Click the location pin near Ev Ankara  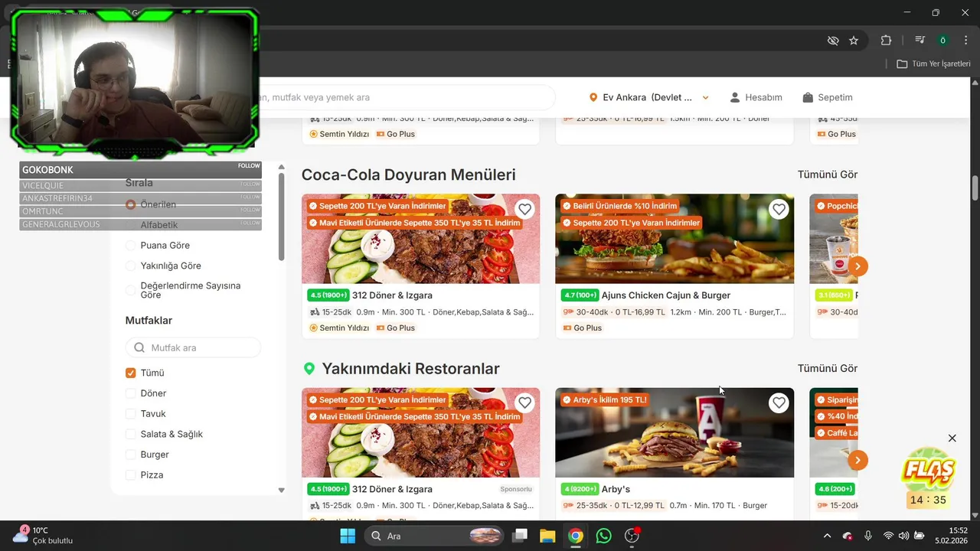[x=593, y=98]
